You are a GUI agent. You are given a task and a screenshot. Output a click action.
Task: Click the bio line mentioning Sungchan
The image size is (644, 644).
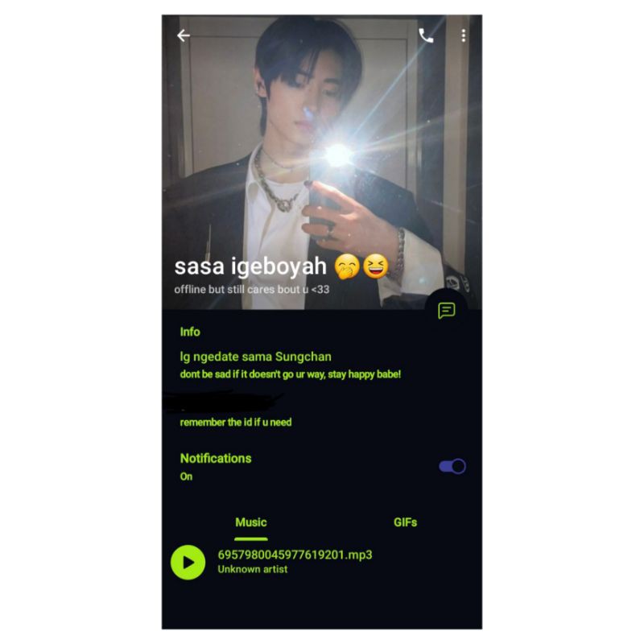pyautogui.click(x=255, y=357)
